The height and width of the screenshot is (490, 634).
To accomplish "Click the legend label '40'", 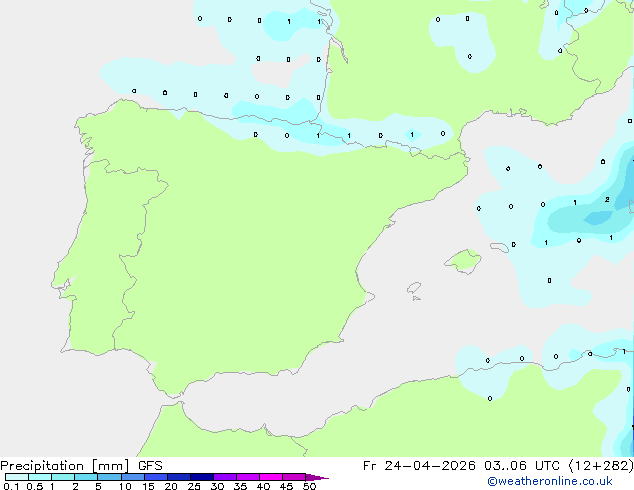I will pyautogui.click(x=263, y=486).
